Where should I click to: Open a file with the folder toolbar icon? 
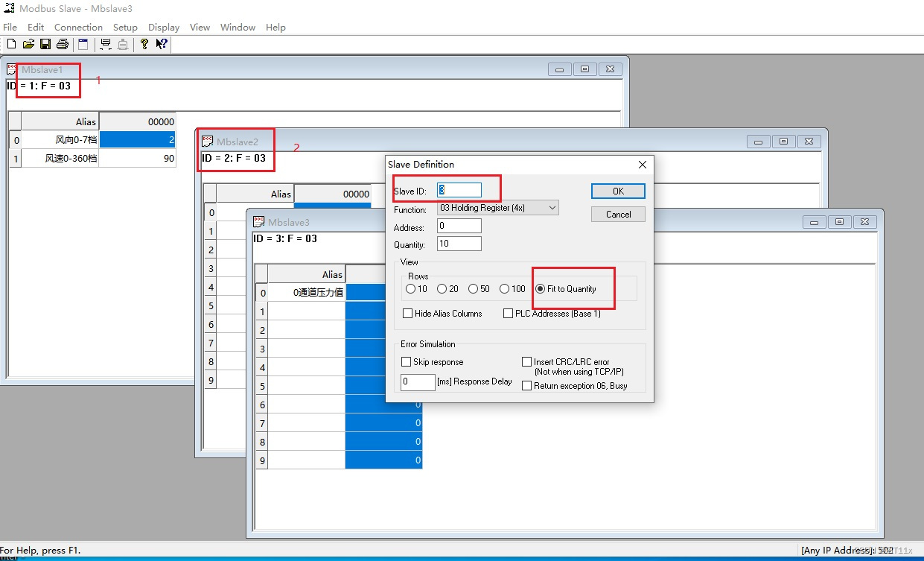(28, 45)
